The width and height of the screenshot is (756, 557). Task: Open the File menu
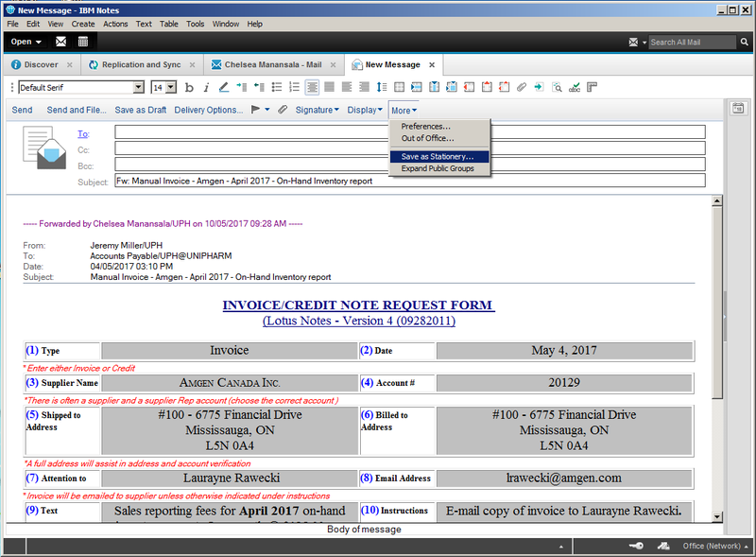click(12, 24)
